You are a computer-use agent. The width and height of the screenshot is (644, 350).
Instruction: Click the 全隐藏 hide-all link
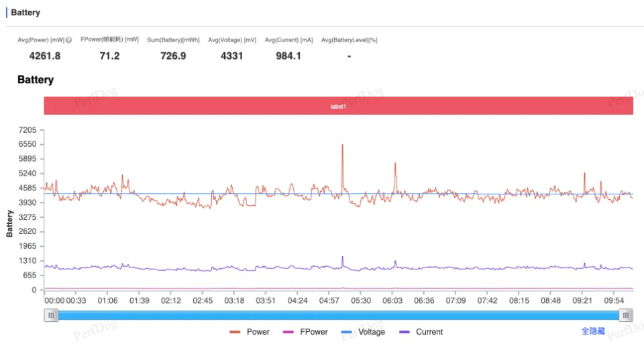[x=593, y=331]
